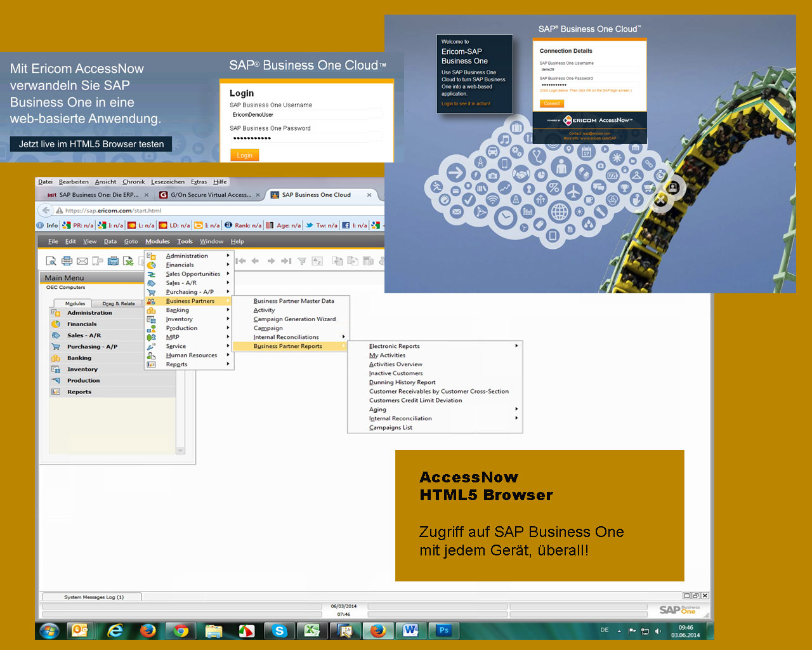The width and height of the screenshot is (812, 650).
Task: Click the Filter funnel toolbar icon
Action: click(302, 261)
